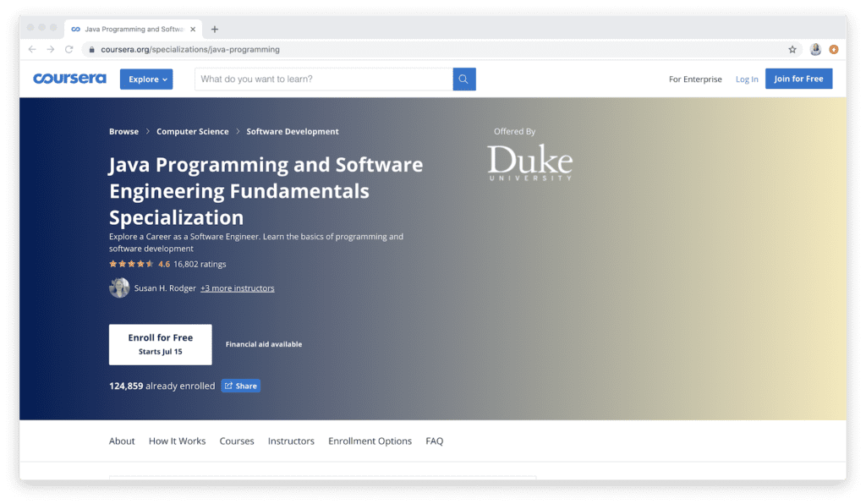Click the instructor name Susan H. Rodger
Image resolution: width=866 pixels, height=504 pixels.
165,288
